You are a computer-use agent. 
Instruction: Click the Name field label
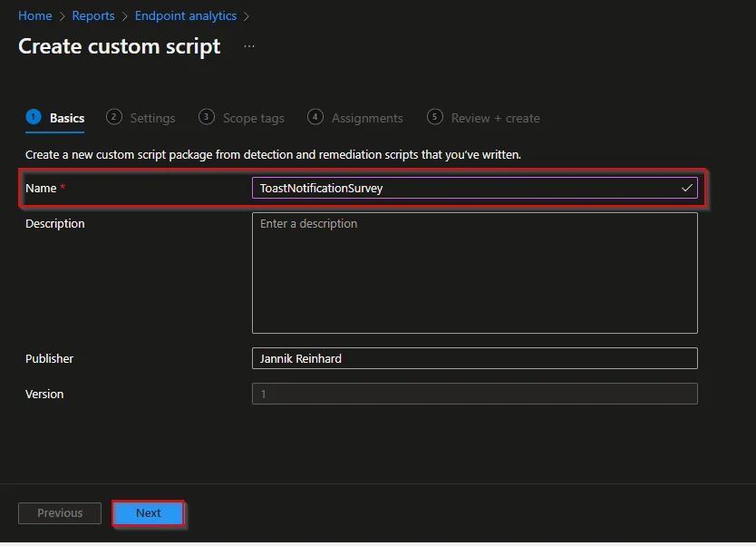pos(41,188)
